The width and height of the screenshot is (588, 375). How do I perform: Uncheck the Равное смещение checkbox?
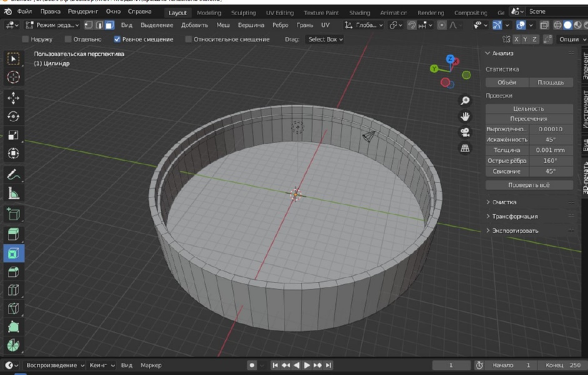pos(117,39)
